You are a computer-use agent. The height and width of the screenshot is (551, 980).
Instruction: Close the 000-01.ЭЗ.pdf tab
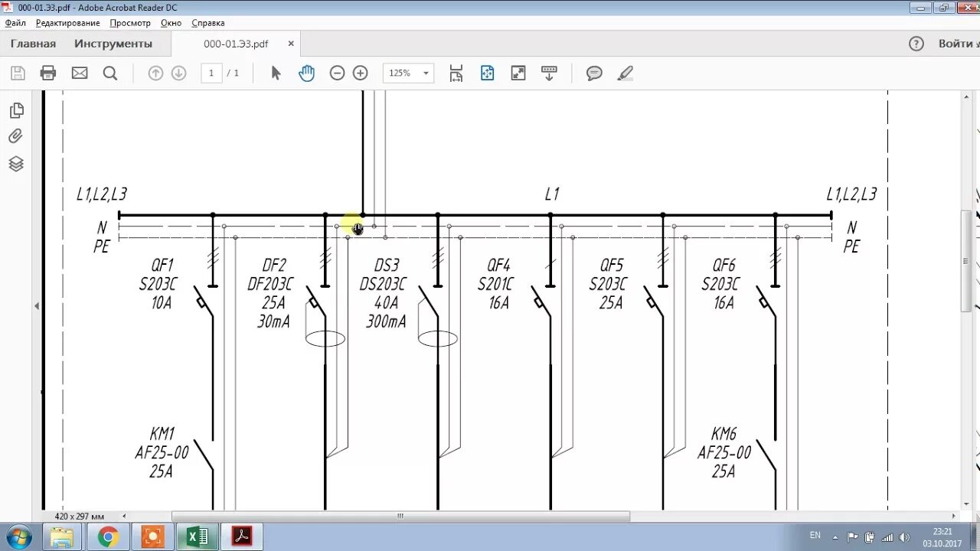click(291, 44)
